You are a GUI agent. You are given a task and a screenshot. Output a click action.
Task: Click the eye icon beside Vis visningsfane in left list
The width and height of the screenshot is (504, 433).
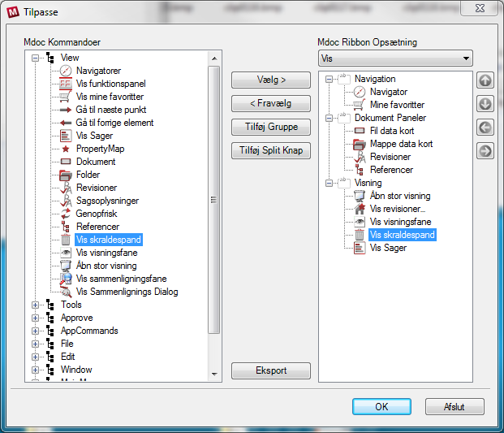click(66, 253)
